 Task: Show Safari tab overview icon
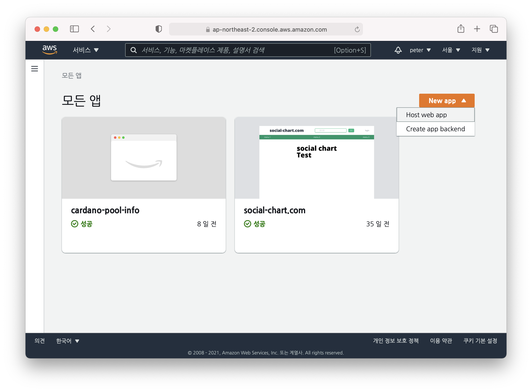pos(494,29)
